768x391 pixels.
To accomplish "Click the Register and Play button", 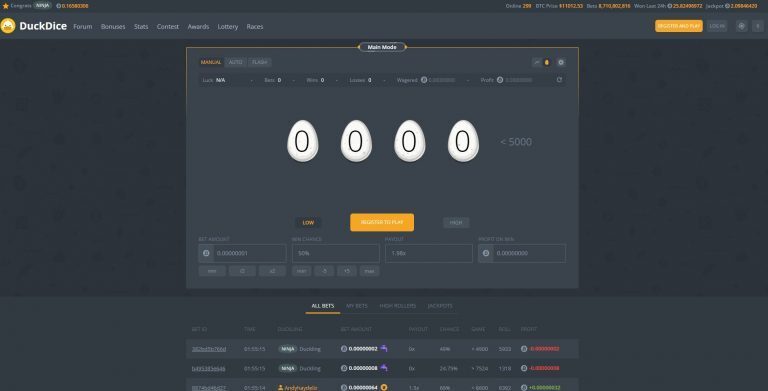I will (678, 26).
